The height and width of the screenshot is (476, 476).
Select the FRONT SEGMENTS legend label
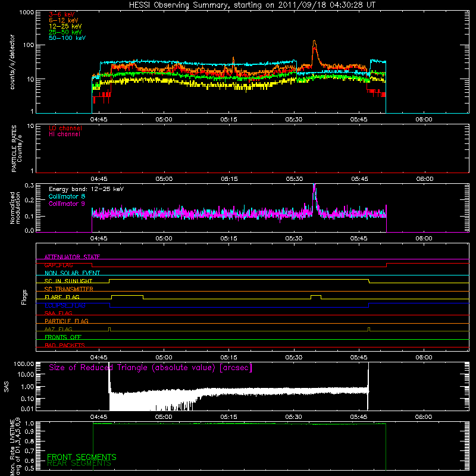click(x=82, y=457)
